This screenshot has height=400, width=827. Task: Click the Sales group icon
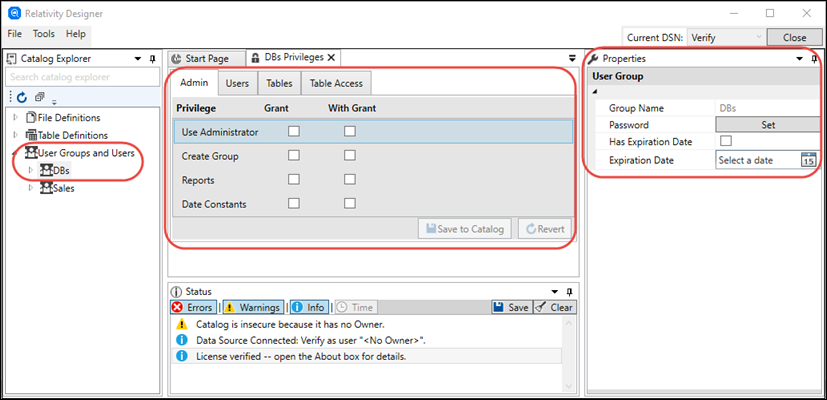(47, 188)
